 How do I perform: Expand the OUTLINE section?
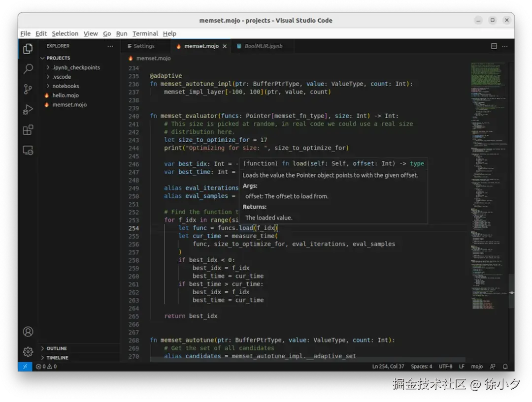coord(42,348)
